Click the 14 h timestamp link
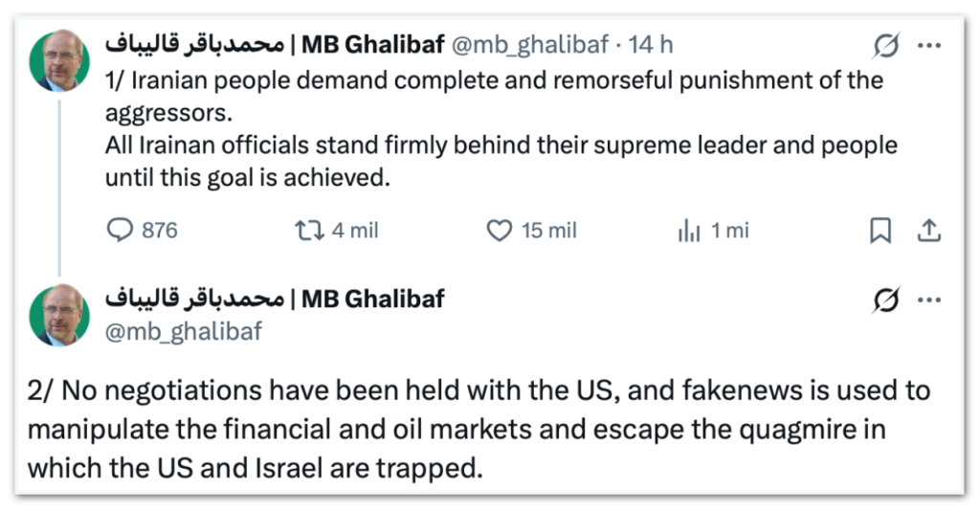 coord(655,45)
